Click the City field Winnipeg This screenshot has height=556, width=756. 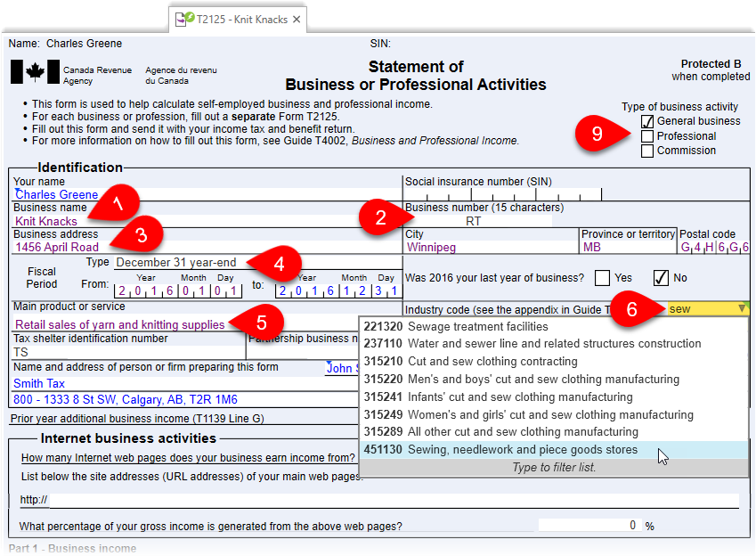coord(491,247)
